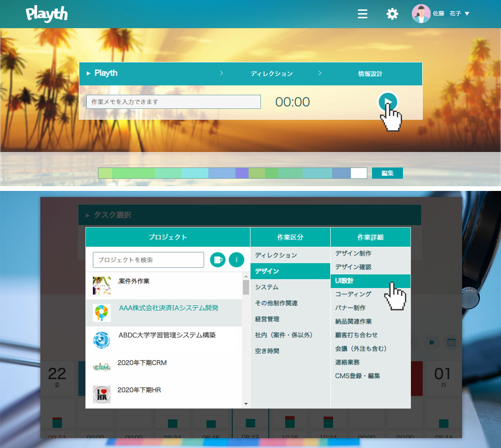
Task: Choose システム in 作業区分 list
Action: point(290,287)
